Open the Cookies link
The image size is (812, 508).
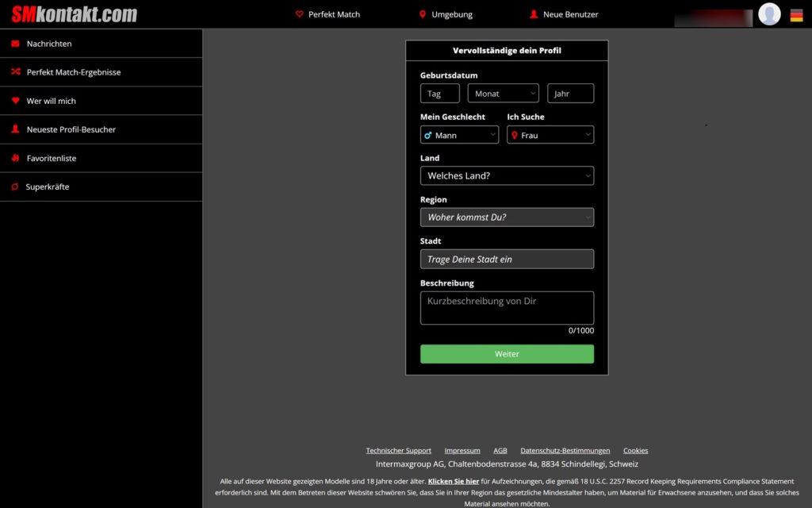(x=635, y=451)
